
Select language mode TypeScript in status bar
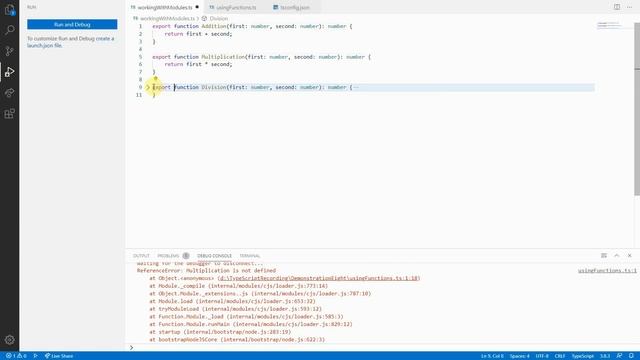[x=582, y=356]
